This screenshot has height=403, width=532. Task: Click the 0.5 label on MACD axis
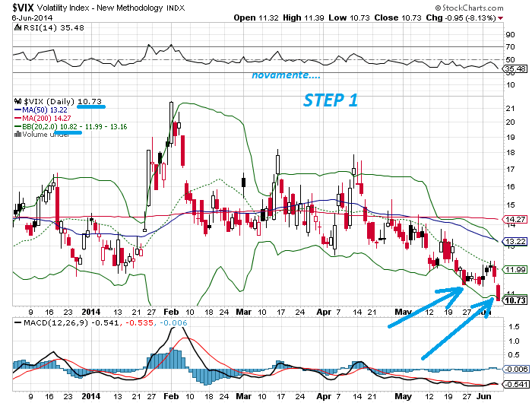point(513,355)
